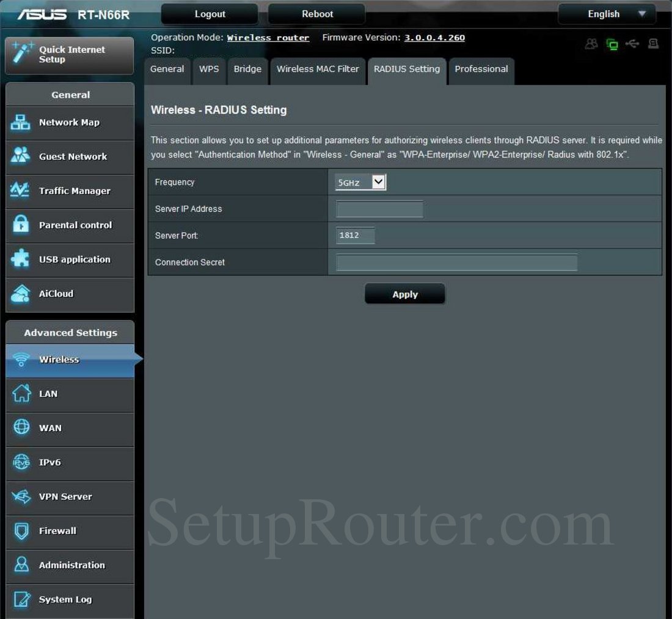672x619 pixels.
Task: Click the VPN Server arrows icon
Action: click(21, 496)
